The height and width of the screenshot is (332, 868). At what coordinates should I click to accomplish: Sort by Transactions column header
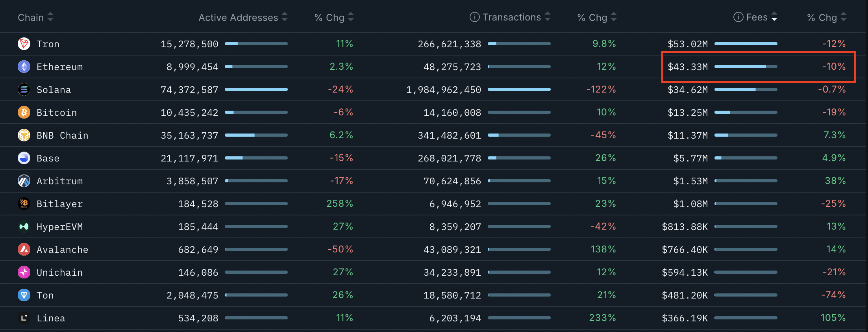point(511,17)
